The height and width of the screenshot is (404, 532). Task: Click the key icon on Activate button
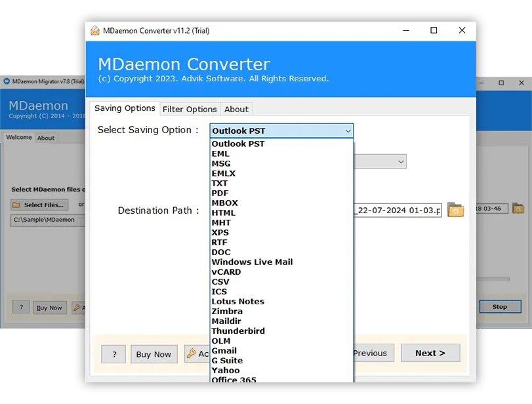click(x=192, y=353)
